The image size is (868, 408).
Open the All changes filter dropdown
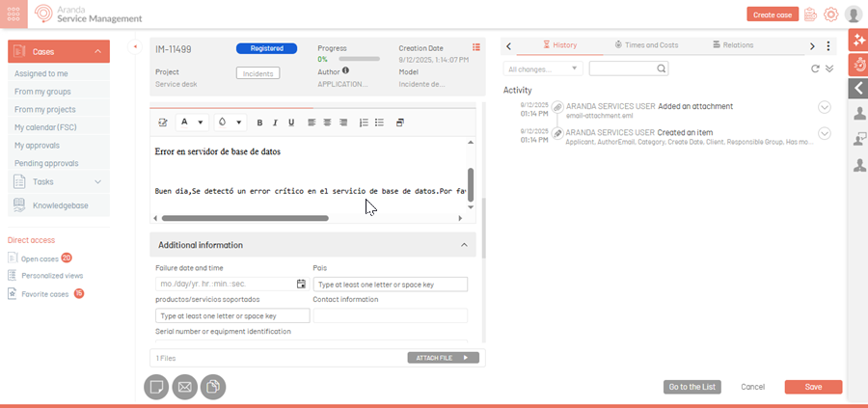coord(543,69)
